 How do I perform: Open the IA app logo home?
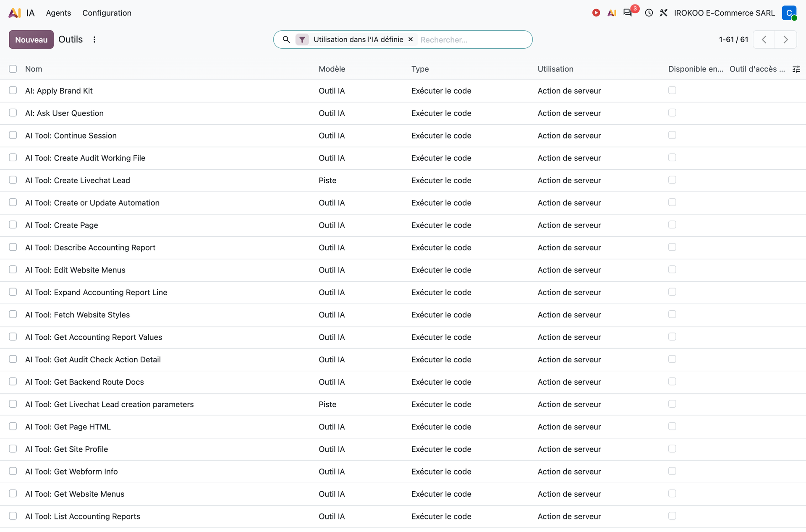15,13
